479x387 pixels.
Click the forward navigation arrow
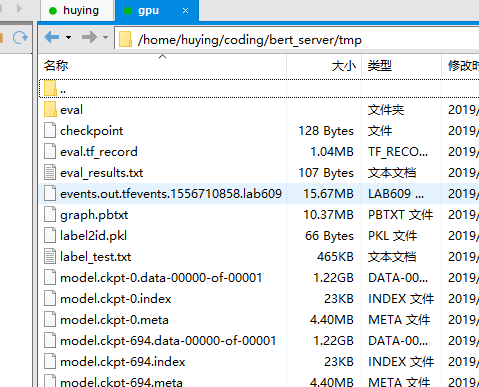[89, 37]
